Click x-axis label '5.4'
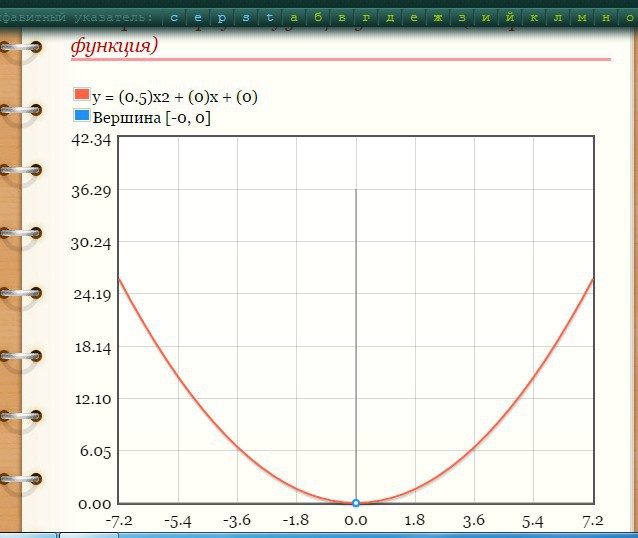The height and width of the screenshot is (538, 638). [533, 521]
